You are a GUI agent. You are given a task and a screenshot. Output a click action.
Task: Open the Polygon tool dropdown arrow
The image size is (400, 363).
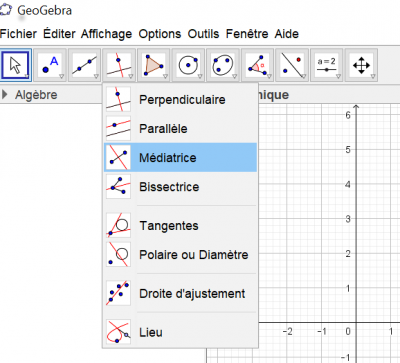coord(165,77)
